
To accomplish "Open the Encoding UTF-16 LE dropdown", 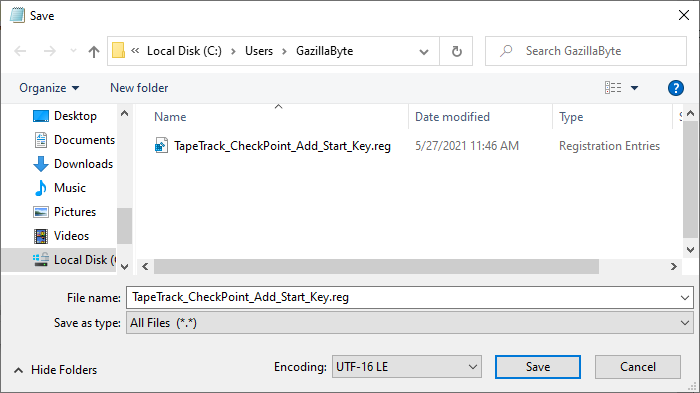I will point(407,367).
